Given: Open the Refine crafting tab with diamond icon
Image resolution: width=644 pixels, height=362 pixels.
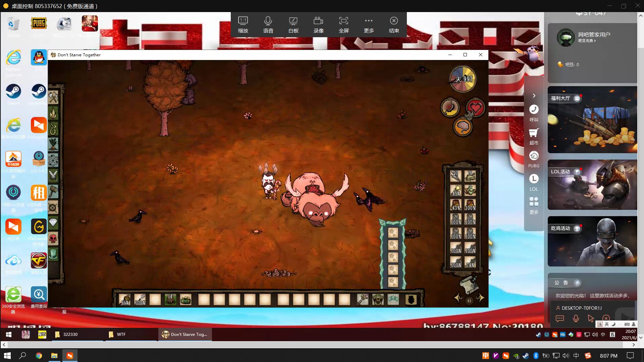Looking at the screenshot, I should 53,223.
